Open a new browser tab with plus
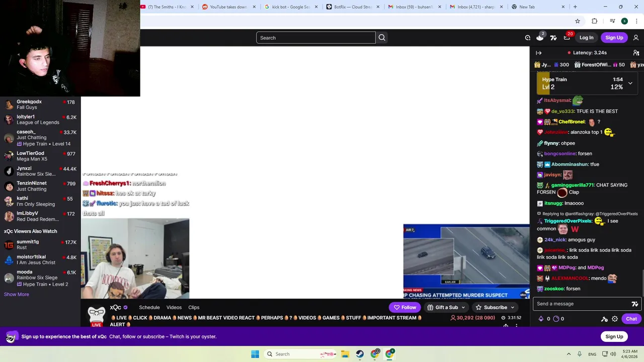Image resolution: width=644 pixels, height=362 pixels. tap(575, 7)
